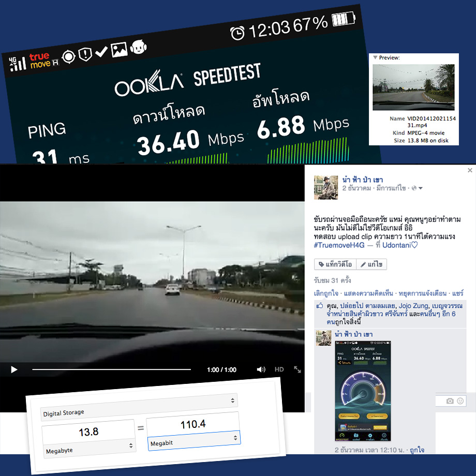The height and width of the screenshot is (476, 476).
Task: Click the battery icon in status bar
Action: pos(344,19)
